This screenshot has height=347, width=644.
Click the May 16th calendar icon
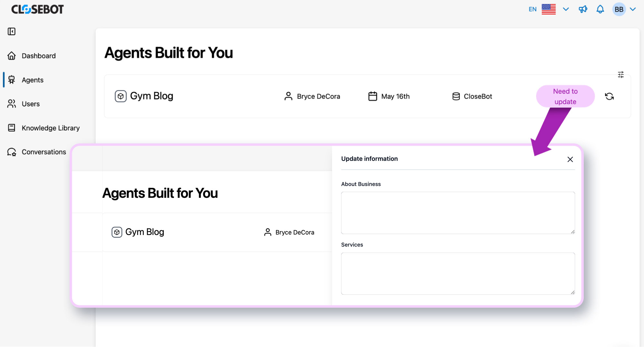pos(372,96)
